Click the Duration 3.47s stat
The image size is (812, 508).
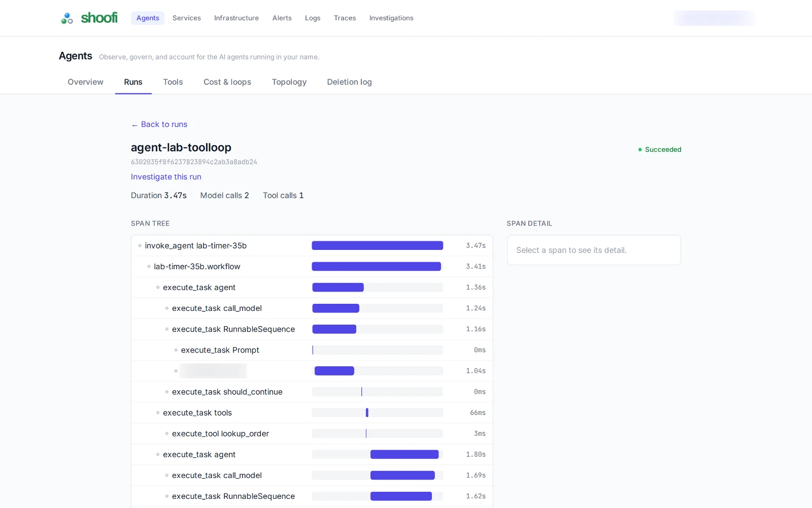pos(159,196)
